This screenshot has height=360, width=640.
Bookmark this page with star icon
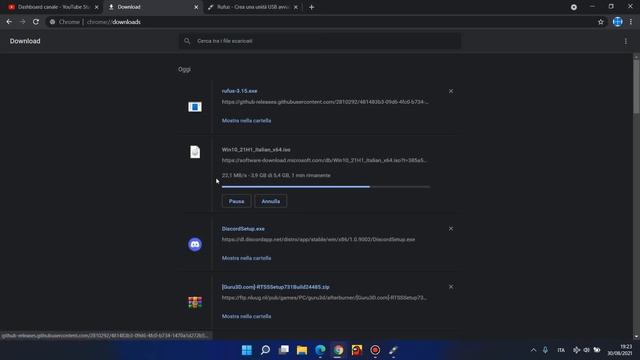[600, 22]
